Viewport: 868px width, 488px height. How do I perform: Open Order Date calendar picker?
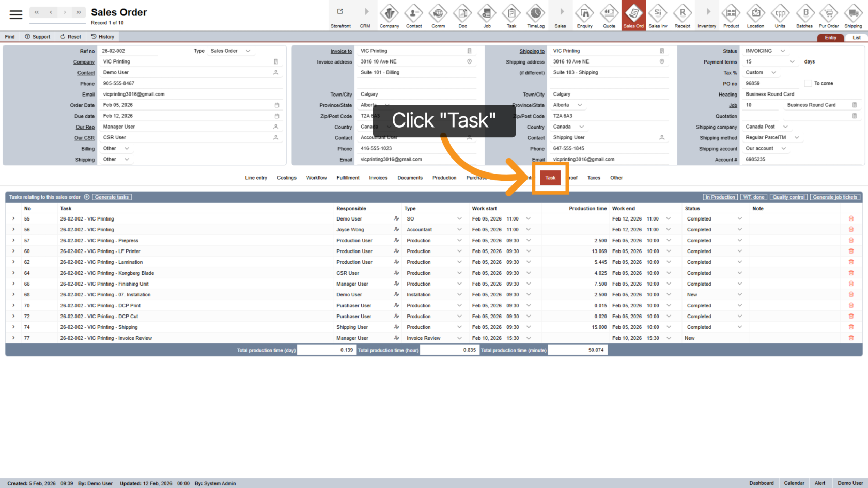[x=276, y=105]
